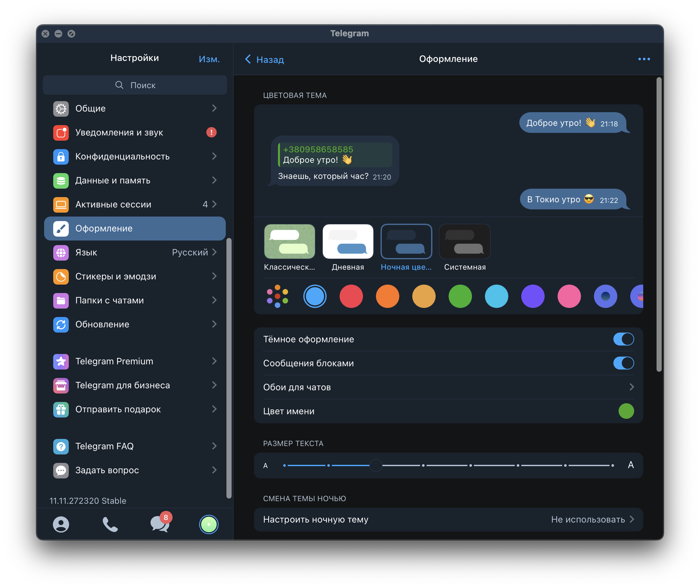700x588 pixels.
Task: Open Не использовать night theme option
Action: point(593,520)
